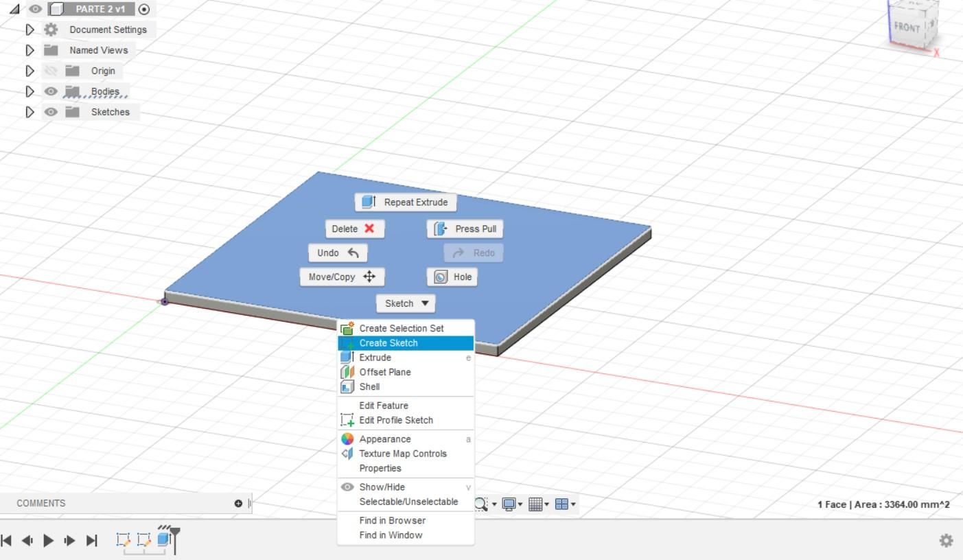
Task: Choose Shell from the context menu
Action: point(406,386)
